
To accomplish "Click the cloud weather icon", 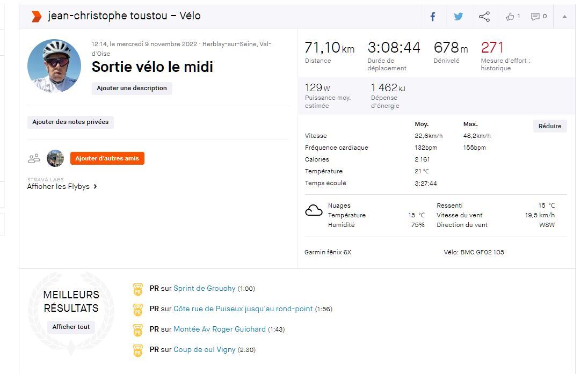I will pyautogui.click(x=314, y=210).
